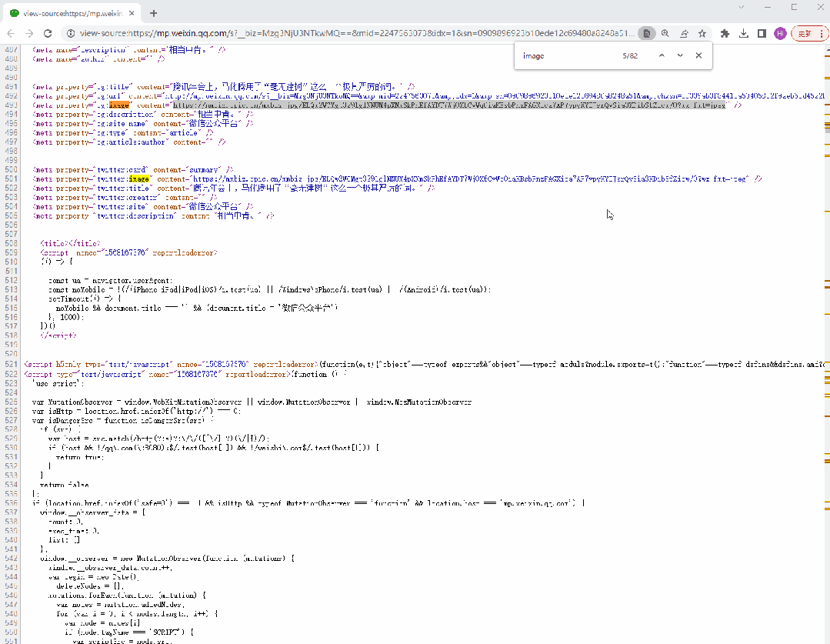Click the 'const ua = navigator.userAgent' line
830x644 pixels.
click(x=111, y=280)
